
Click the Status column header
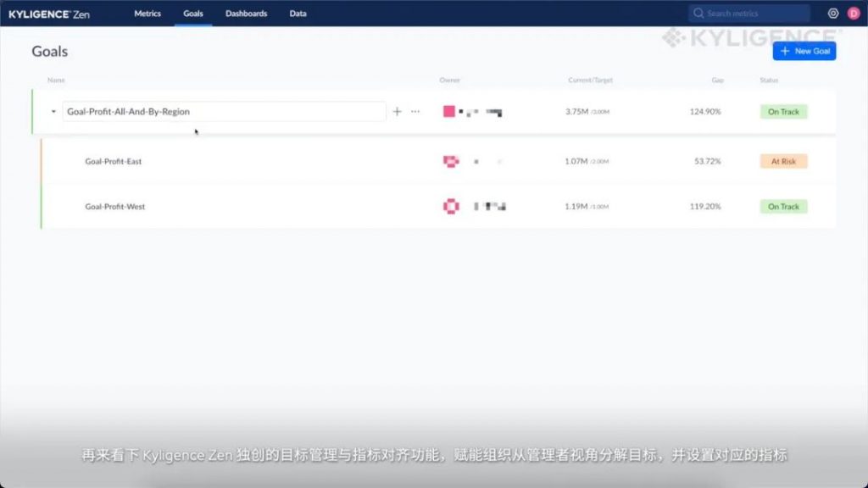pos(768,80)
